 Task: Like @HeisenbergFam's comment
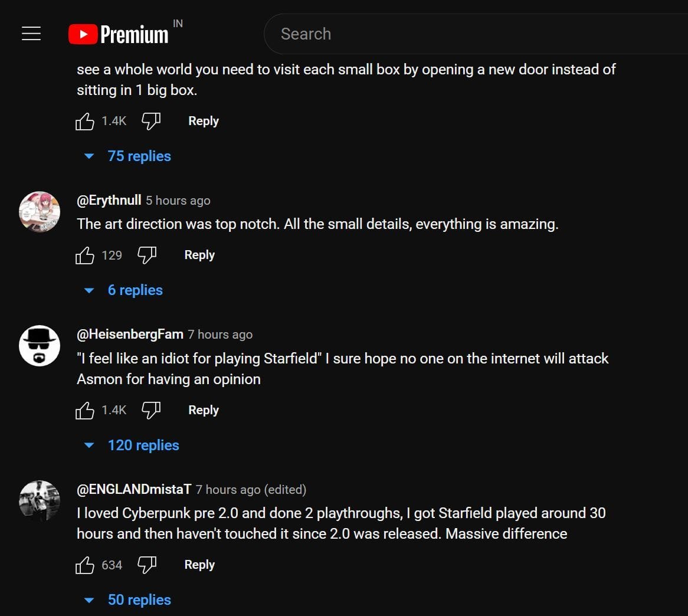tap(86, 410)
